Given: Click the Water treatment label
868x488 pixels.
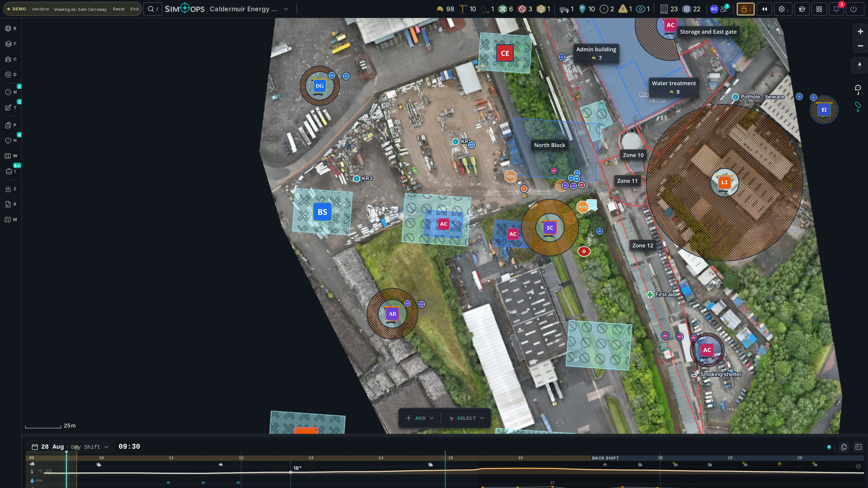Looking at the screenshot, I should pos(674,87).
